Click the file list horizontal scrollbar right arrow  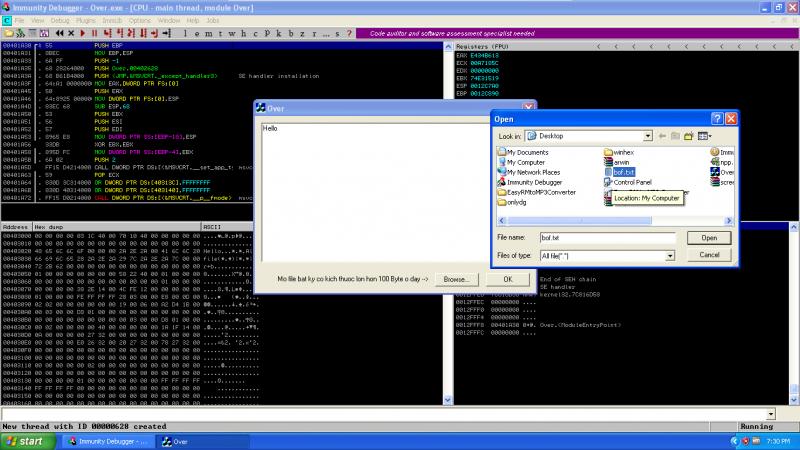pos(729,221)
